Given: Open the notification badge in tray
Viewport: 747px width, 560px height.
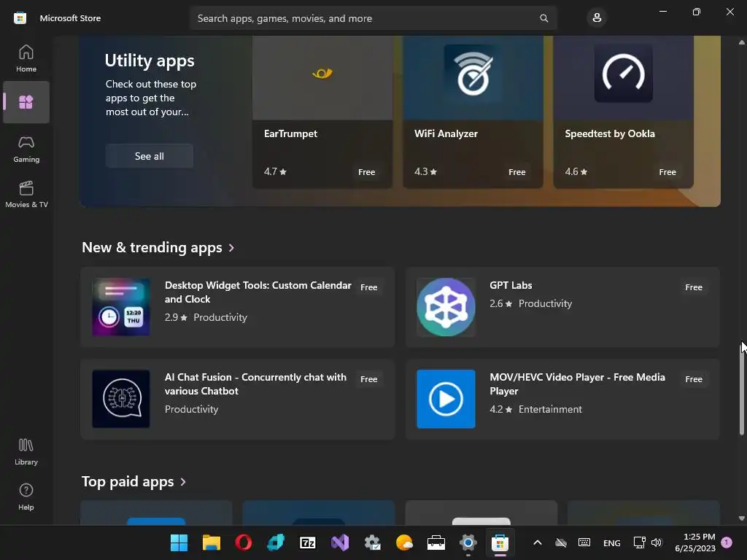Looking at the screenshot, I should coord(727,542).
